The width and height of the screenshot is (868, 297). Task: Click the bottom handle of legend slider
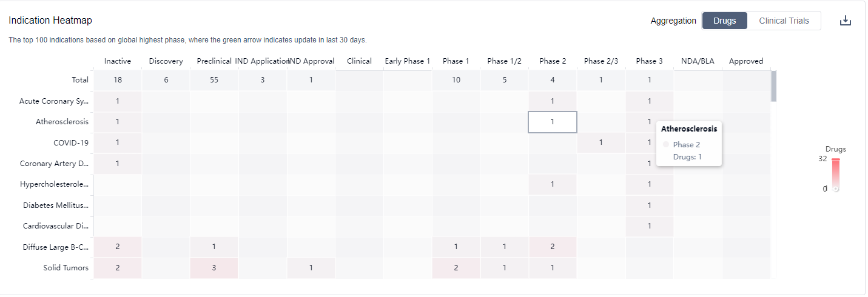836,189
